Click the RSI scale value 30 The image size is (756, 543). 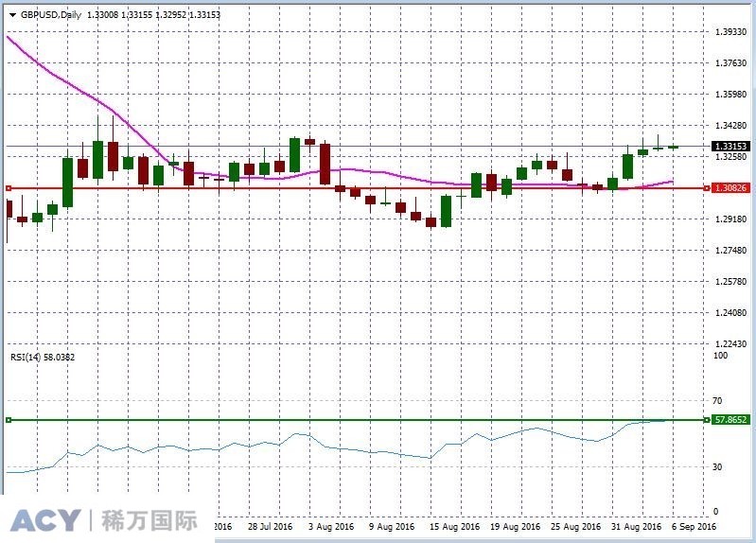[717, 466]
